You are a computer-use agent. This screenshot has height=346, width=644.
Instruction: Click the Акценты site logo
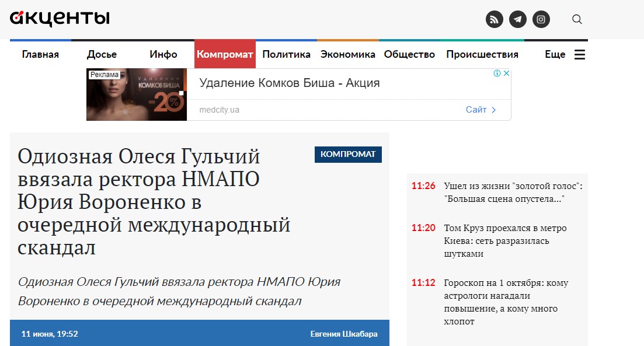[x=60, y=19]
